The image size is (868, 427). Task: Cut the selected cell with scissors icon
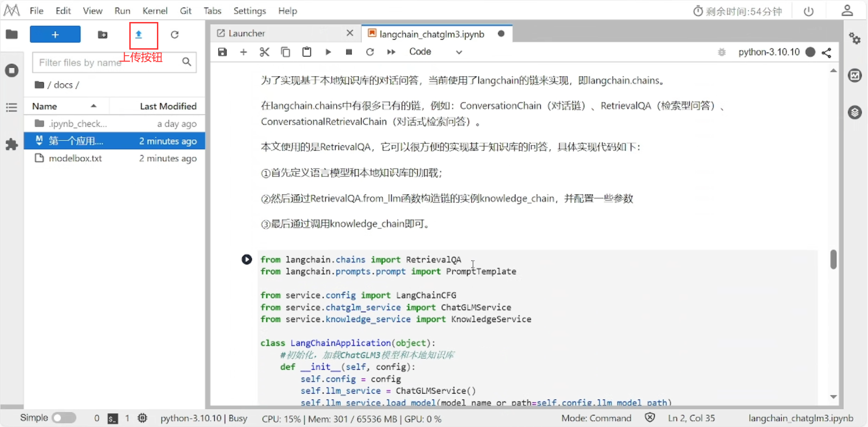click(x=264, y=52)
